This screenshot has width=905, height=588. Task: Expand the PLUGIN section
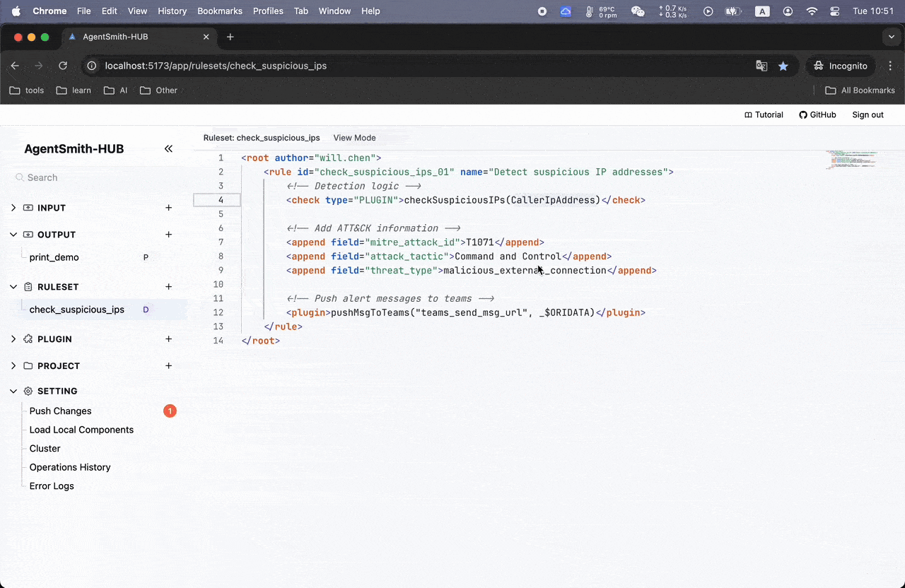pyautogui.click(x=13, y=339)
